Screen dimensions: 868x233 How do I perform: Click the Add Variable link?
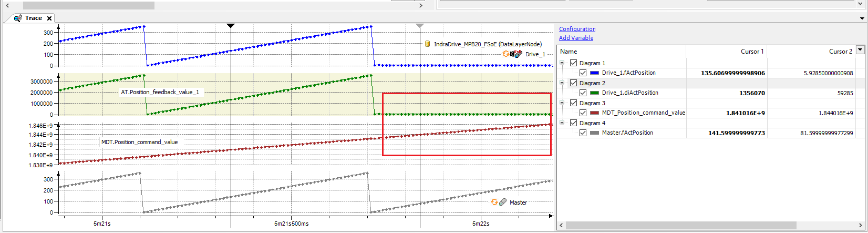576,38
